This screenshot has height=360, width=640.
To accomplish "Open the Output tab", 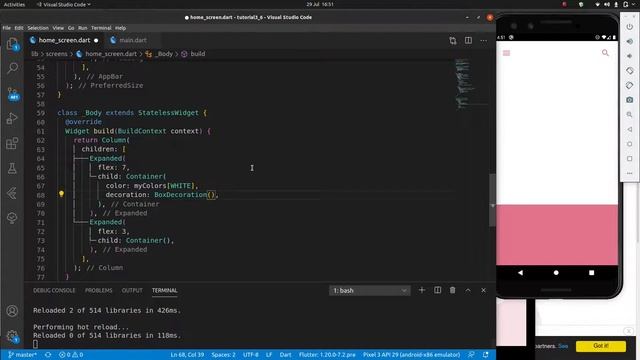I will 132,290.
